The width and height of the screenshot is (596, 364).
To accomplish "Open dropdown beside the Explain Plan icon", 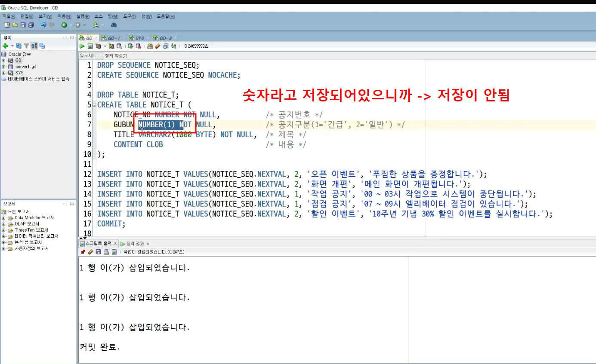I will [105, 46].
